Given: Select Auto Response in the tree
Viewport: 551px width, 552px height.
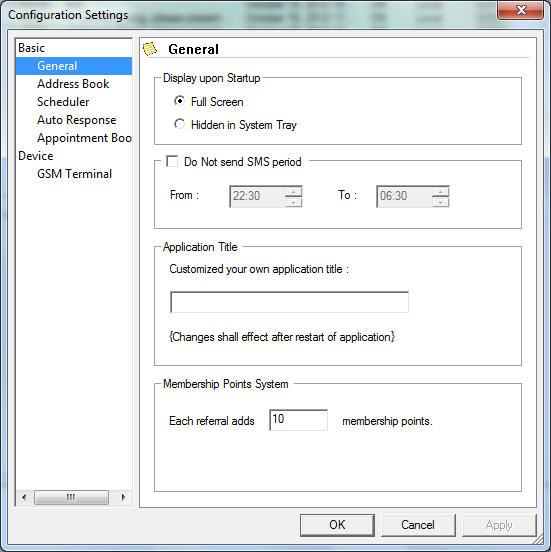Looking at the screenshot, I should tap(76, 120).
